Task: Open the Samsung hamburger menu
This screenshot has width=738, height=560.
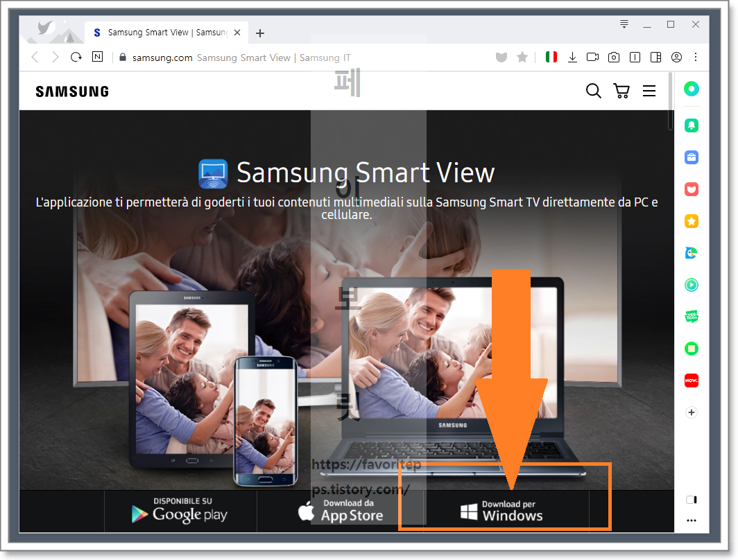Action: (649, 91)
